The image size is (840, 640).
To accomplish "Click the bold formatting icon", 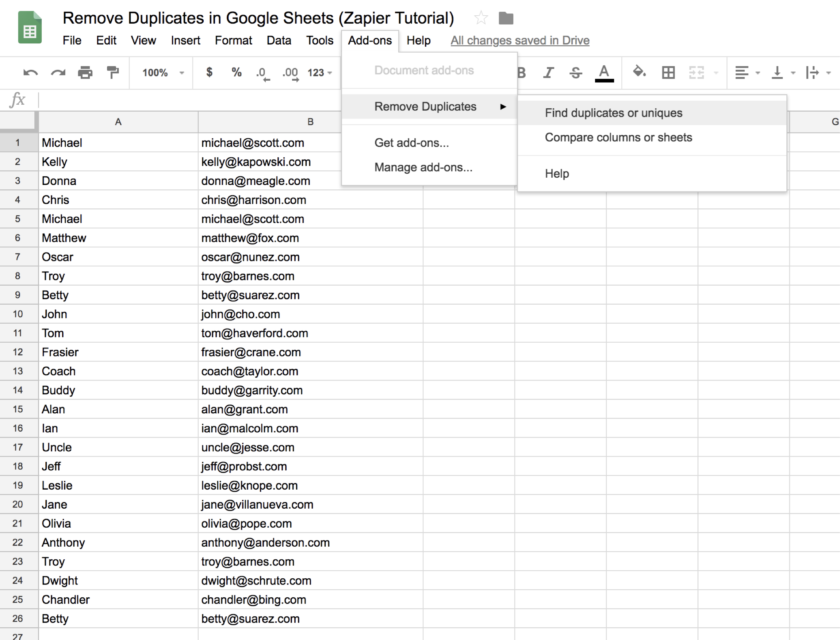I will 526,72.
